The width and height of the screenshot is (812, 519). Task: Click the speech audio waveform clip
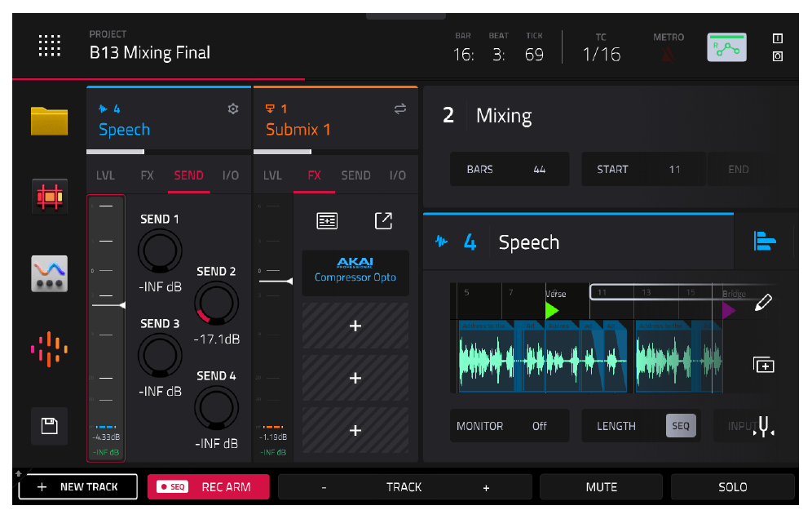[543, 357]
